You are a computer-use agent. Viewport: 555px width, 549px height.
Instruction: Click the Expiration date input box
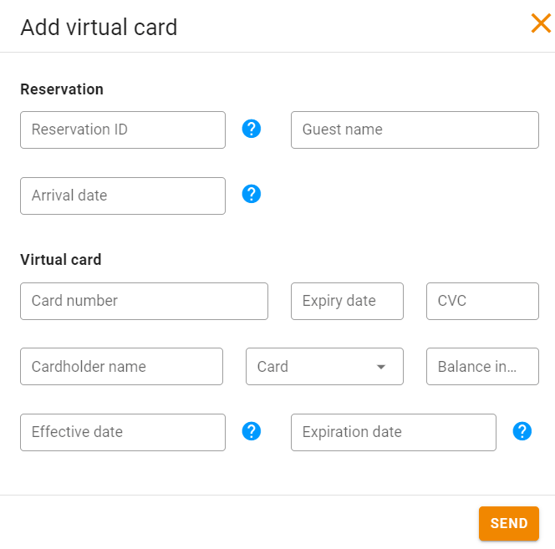coord(394,432)
